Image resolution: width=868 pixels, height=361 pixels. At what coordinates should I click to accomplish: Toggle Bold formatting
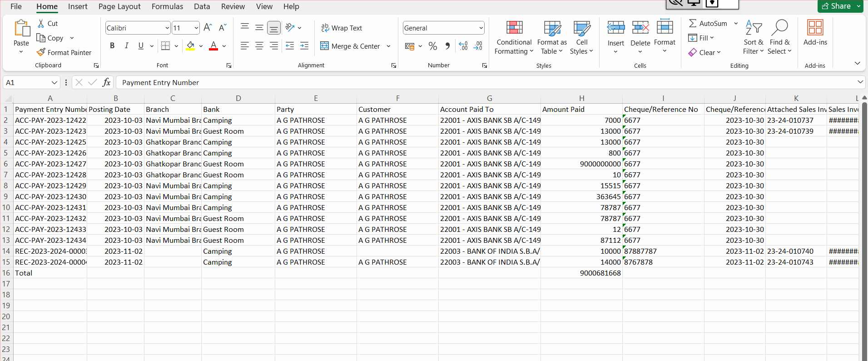coord(112,46)
